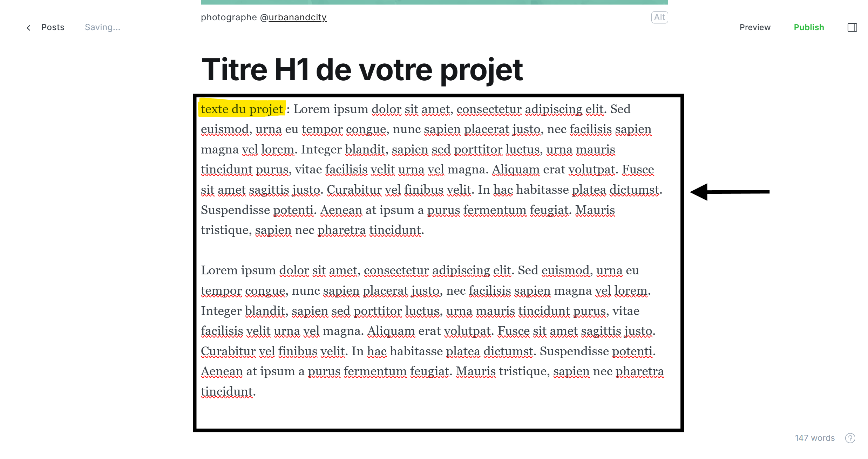The image size is (868, 459).
Task: Toggle the settings sidebar panel icon
Action: [x=852, y=27]
